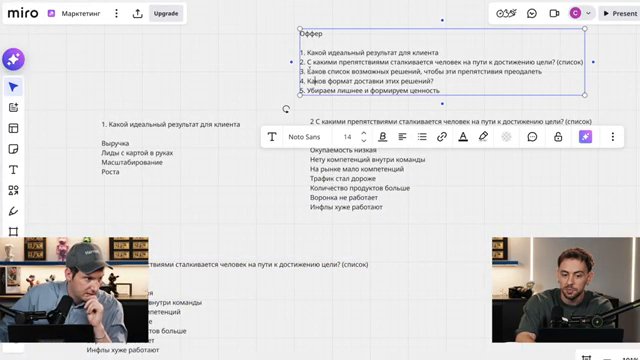Lock the selected text object
640x360 pixels.
tap(558, 137)
